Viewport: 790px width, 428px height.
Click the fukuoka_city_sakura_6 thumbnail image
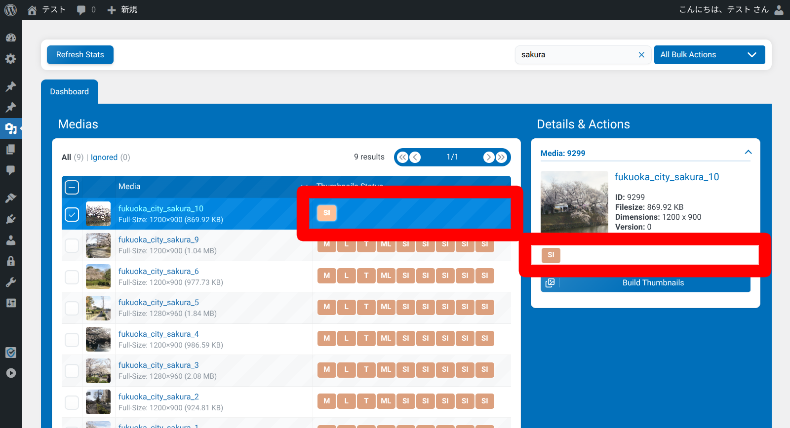point(98,276)
